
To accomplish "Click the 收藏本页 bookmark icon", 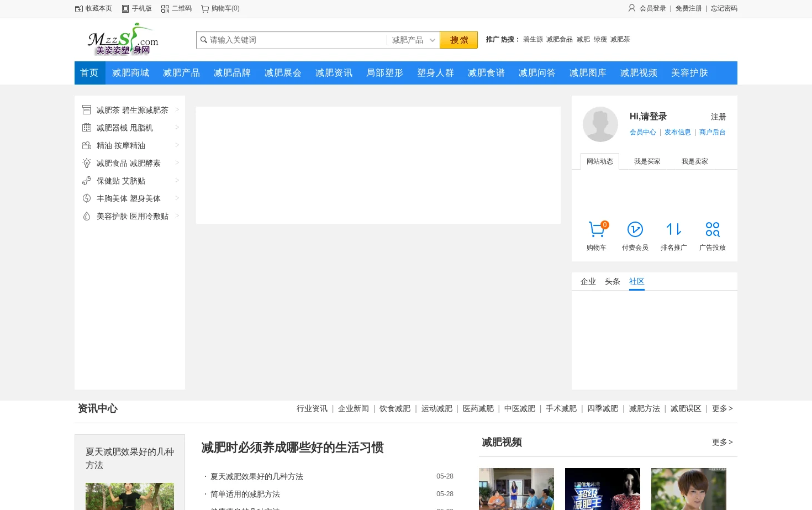I will (79, 9).
